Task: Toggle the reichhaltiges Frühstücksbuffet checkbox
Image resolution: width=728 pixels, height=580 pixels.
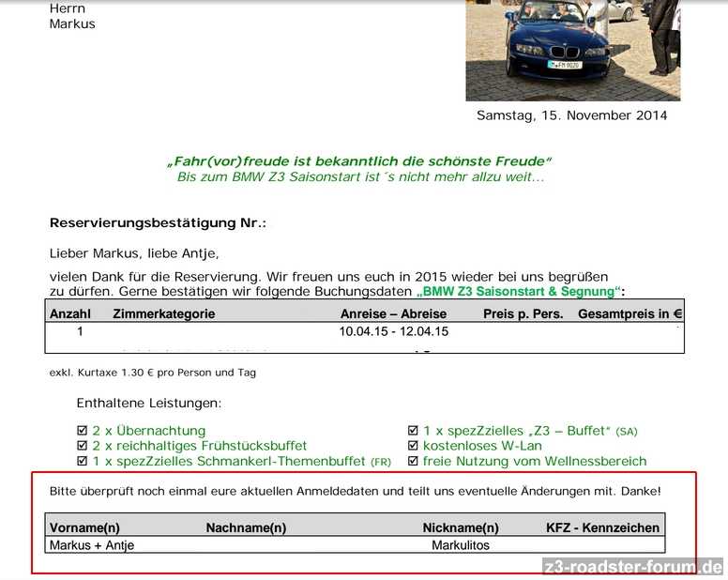Action: [82, 446]
